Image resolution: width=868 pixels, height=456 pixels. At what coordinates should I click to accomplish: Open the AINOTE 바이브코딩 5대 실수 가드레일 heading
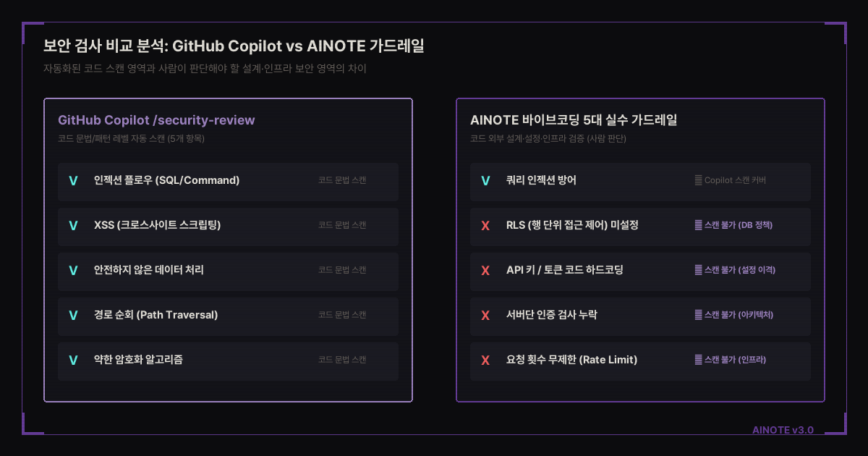(574, 120)
